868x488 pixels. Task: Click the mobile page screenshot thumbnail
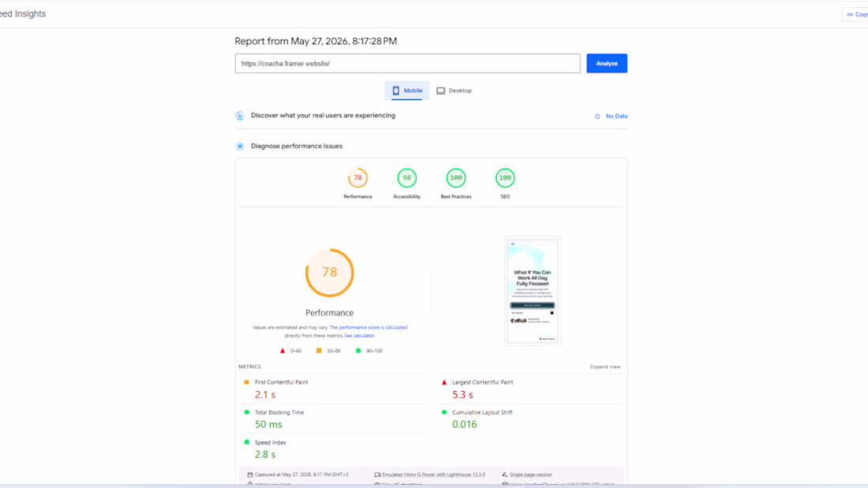click(533, 291)
